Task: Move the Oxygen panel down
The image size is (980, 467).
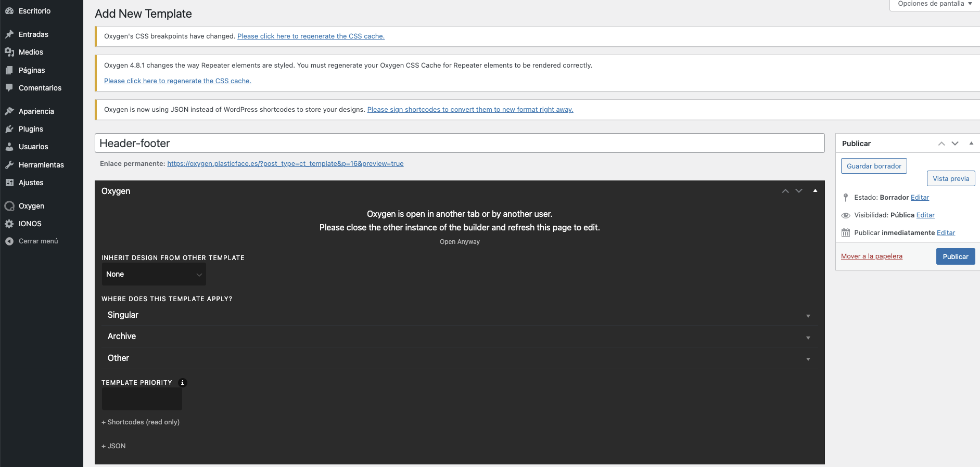Action: [799, 191]
